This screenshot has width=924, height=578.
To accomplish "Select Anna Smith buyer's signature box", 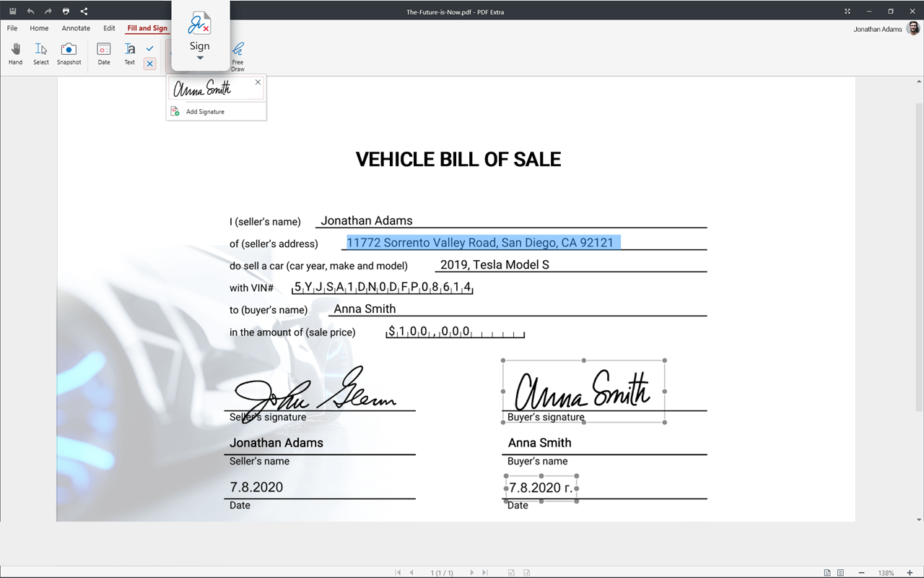I will (x=584, y=391).
